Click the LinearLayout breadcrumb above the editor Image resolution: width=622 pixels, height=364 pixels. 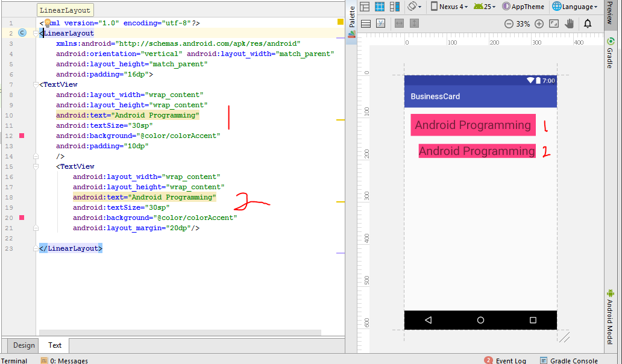(x=64, y=10)
